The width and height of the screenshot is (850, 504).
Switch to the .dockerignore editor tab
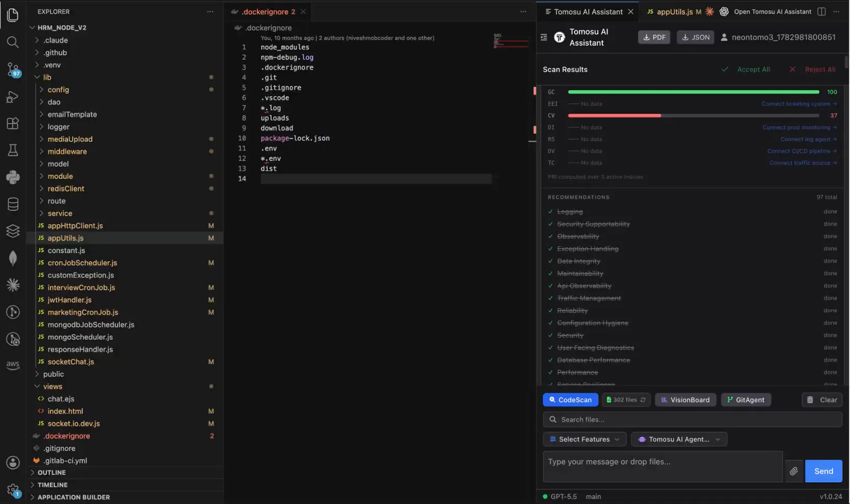[268, 11]
